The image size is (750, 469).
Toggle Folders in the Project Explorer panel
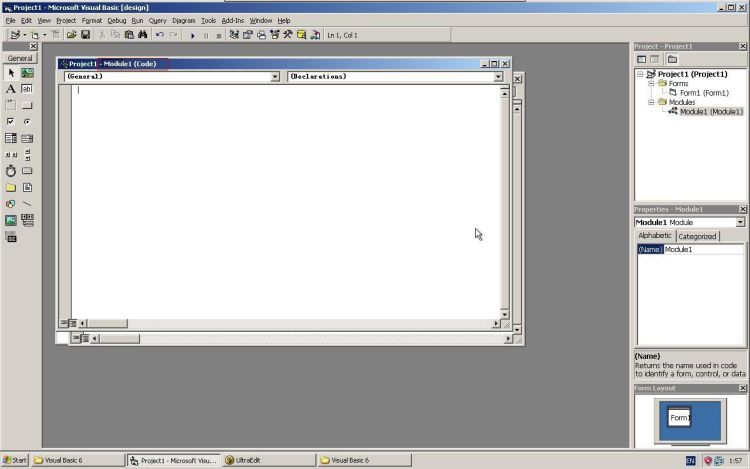[x=673, y=59]
